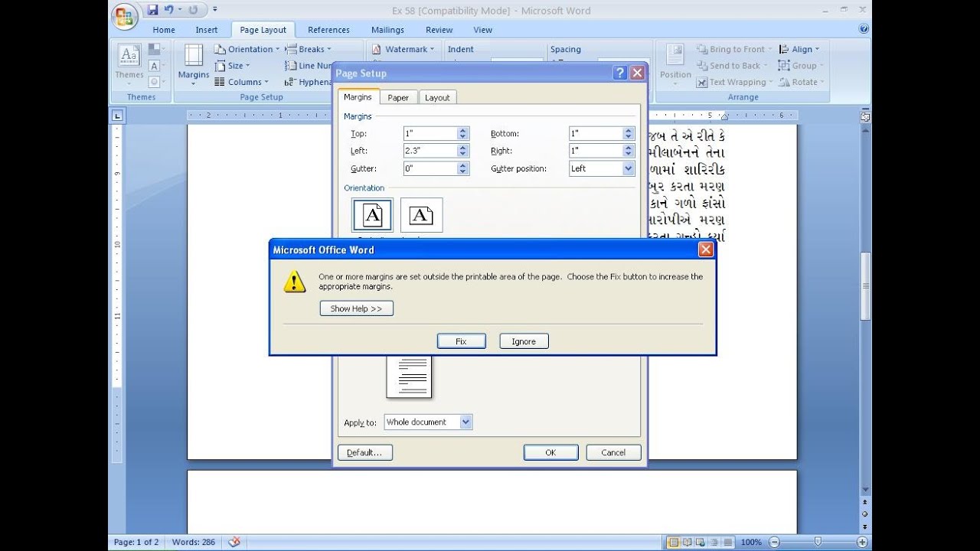The height and width of the screenshot is (551, 980).
Task: Select Landscape orientation in Page Setup
Action: tap(421, 215)
